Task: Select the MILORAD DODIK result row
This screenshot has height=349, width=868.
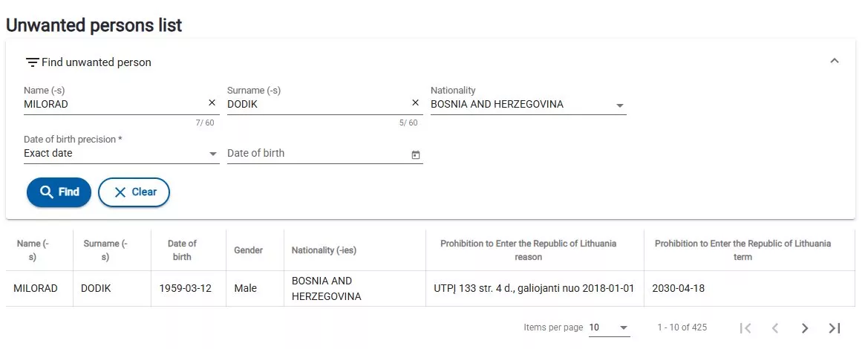Action: click(431, 288)
